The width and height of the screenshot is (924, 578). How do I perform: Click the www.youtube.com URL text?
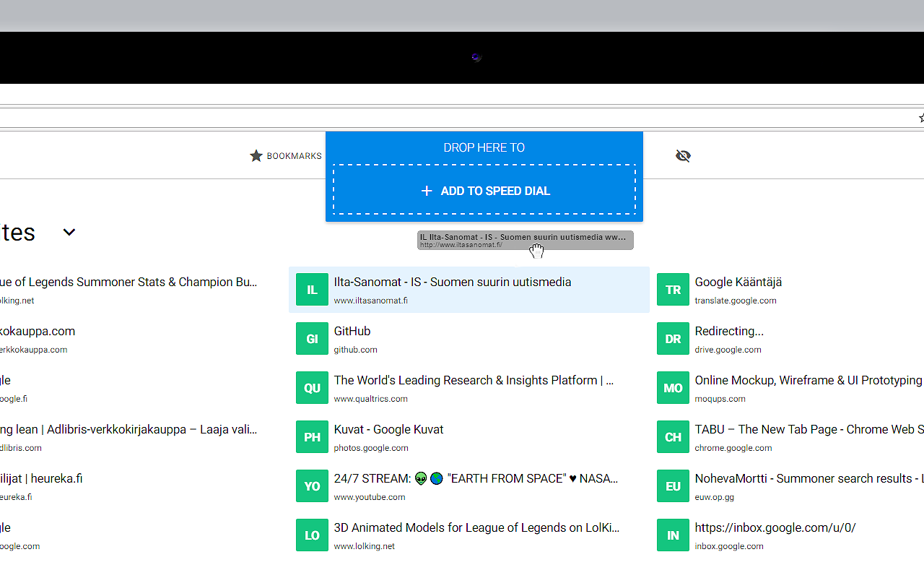pyautogui.click(x=370, y=497)
